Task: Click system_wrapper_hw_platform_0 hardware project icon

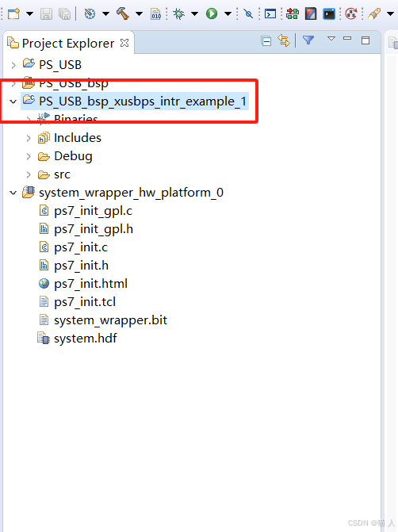Action: coord(29,192)
